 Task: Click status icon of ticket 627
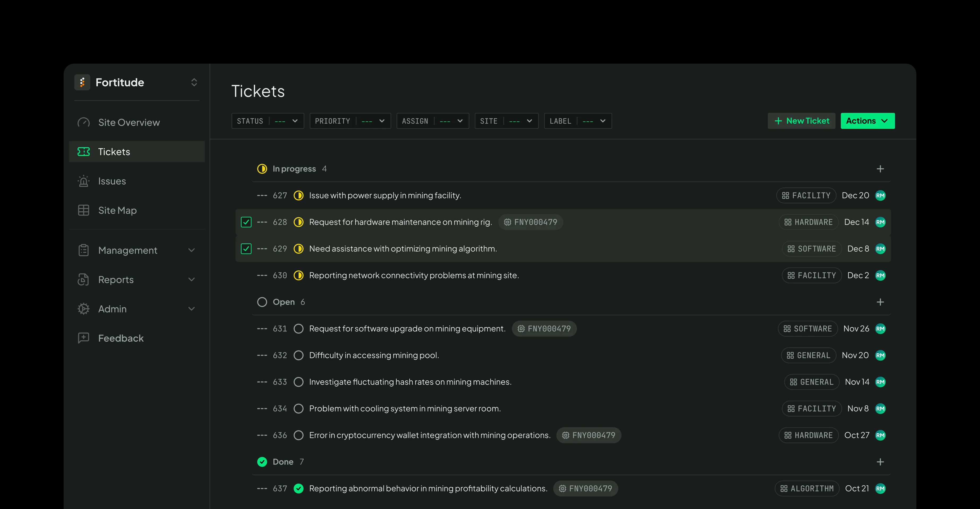pyautogui.click(x=299, y=196)
